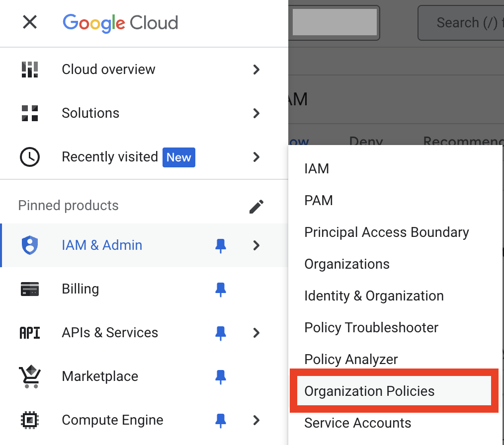Open Cloud overview from the menu
Viewport: 504px width, 445px height.
pyautogui.click(x=144, y=70)
